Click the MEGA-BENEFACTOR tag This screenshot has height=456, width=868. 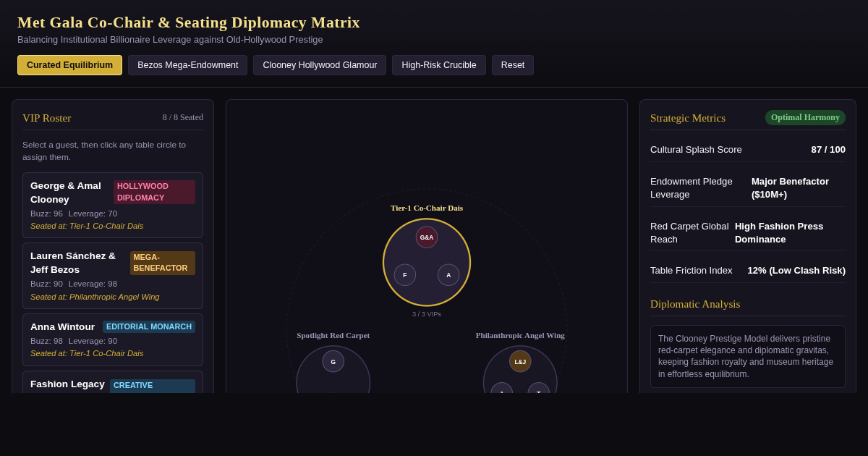163,263
